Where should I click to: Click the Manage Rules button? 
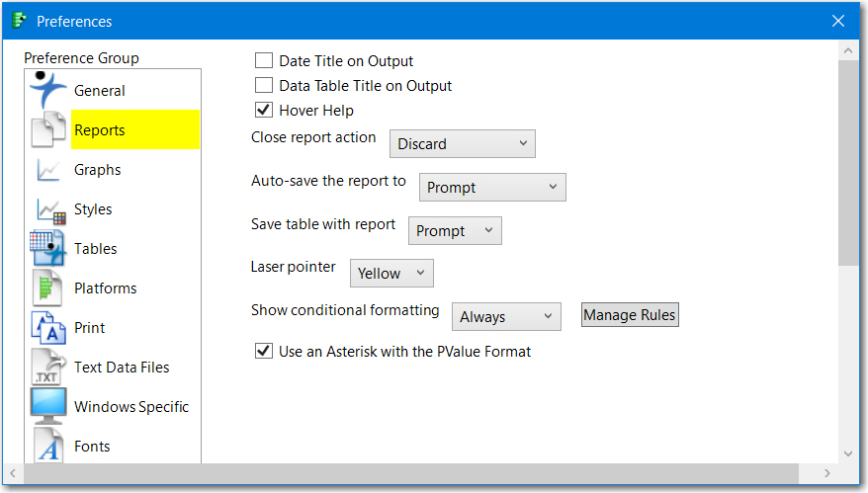630,315
